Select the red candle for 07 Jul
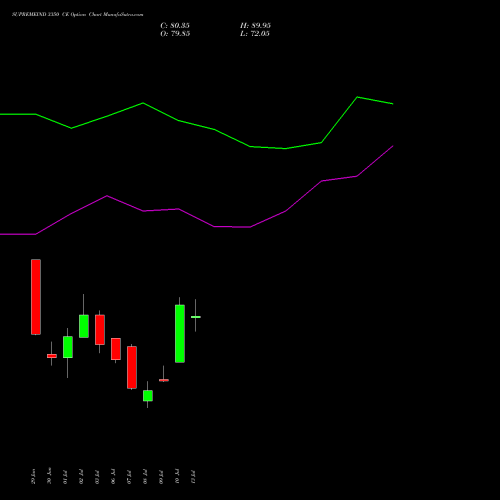This screenshot has height=500, width=500. tap(132, 367)
